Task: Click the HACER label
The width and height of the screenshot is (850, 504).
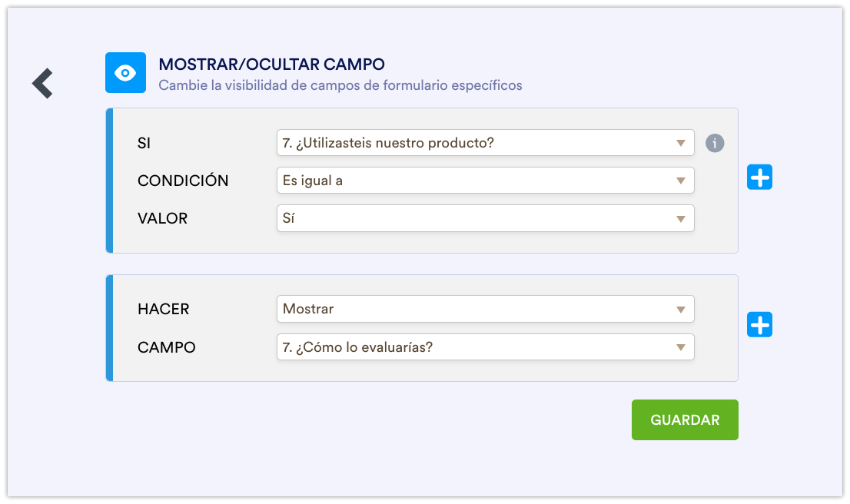Action: tap(163, 310)
